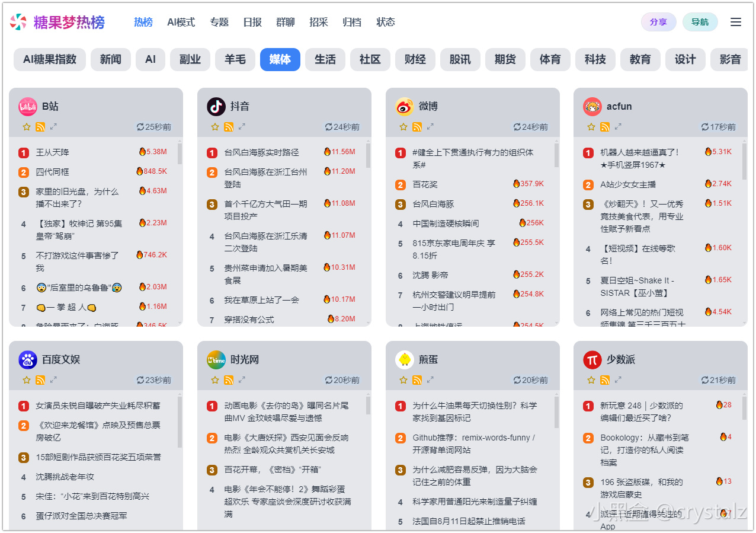The image size is (756, 533).
Task: Open RSS feed icon for 少数派 card
Action: (x=605, y=380)
